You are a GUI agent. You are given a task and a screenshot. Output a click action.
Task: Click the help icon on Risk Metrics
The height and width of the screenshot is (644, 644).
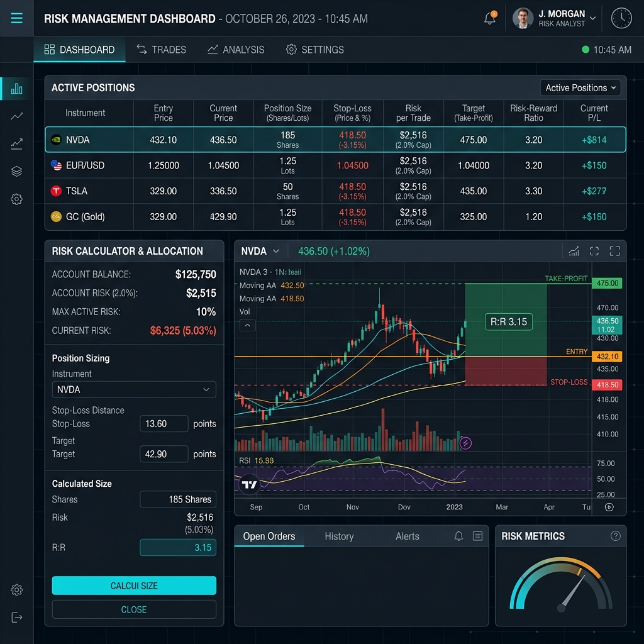(615, 536)
